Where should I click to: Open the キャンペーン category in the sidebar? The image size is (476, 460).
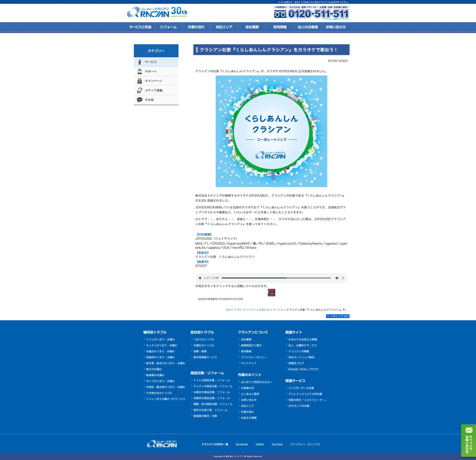[156, 81]
